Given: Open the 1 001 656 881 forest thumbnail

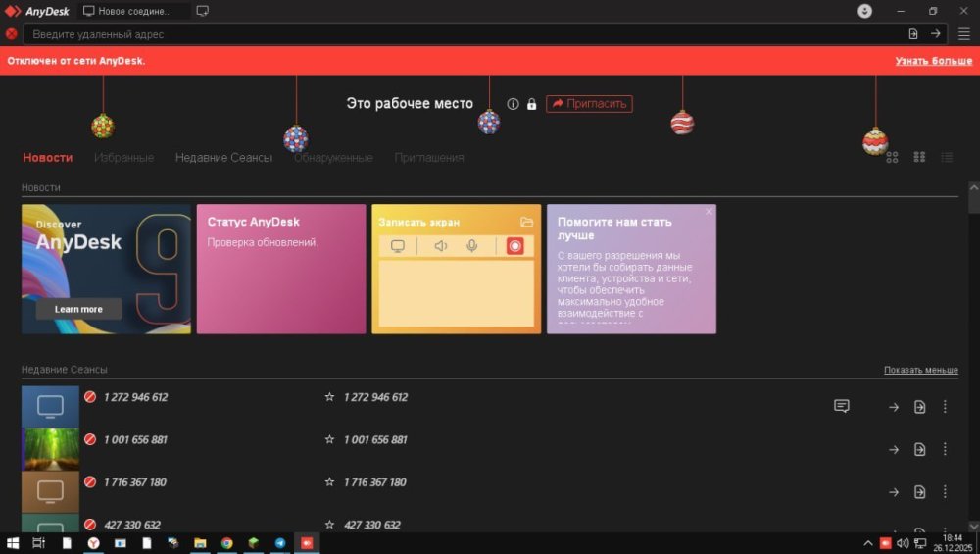Looking at the screenshot, I should tap(50, 449).
